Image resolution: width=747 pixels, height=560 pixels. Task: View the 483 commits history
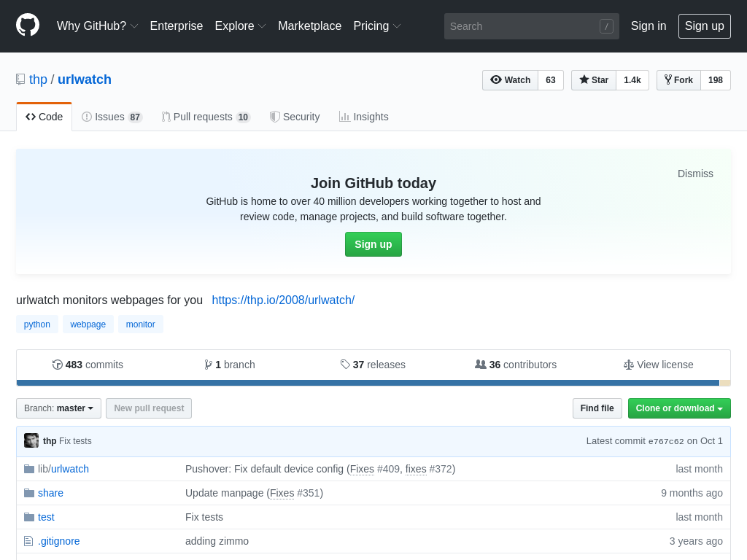pyautogui.click(x=88, y=365)
